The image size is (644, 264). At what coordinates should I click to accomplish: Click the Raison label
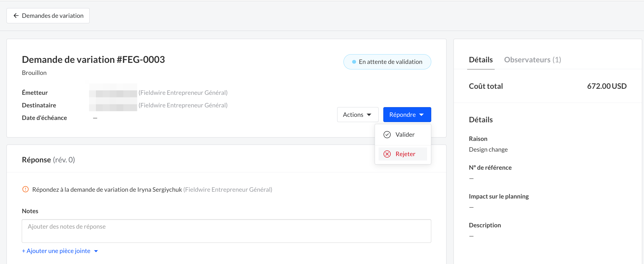[x=478, y=139]
